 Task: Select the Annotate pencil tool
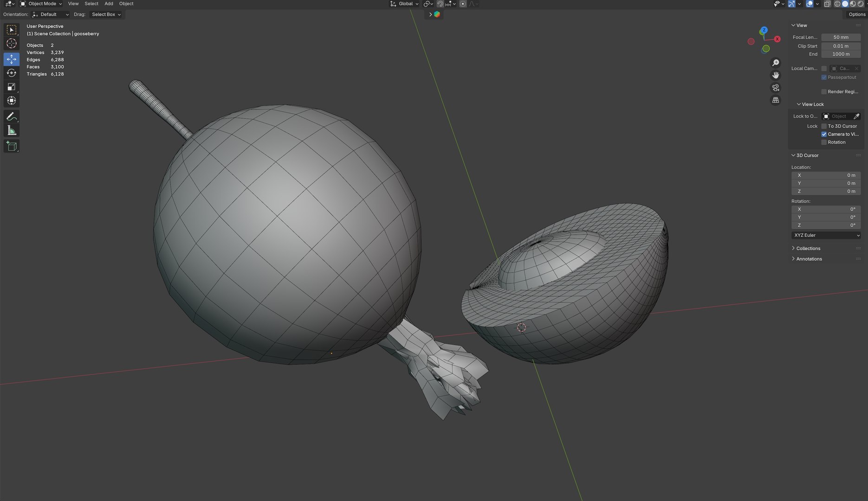(12, 116)
